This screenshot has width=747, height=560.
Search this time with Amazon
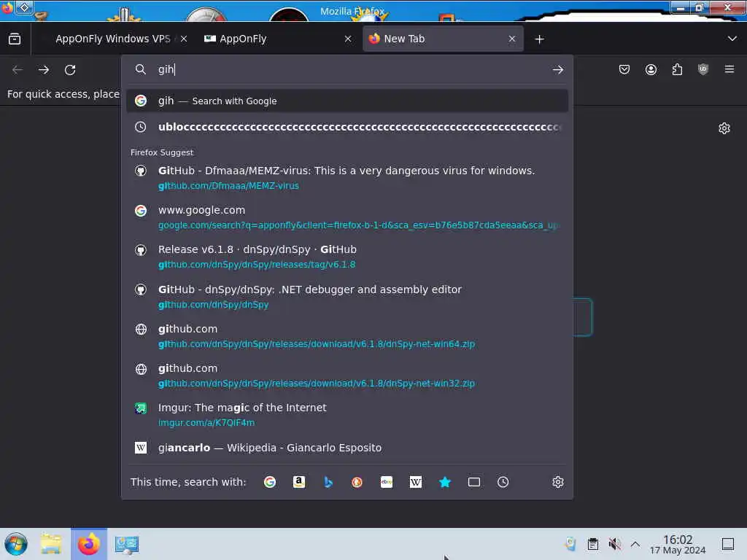pos(298,482)
